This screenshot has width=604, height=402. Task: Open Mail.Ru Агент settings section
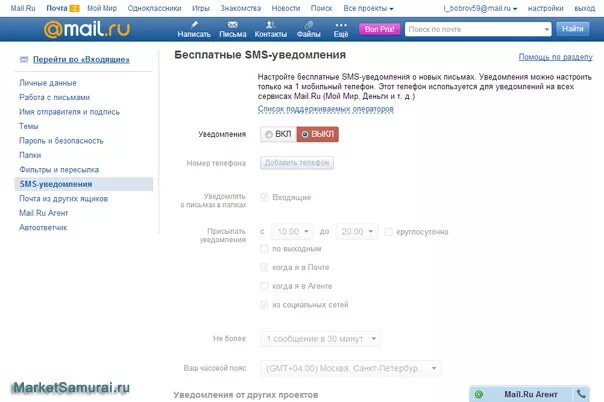pyautogui.click(x=44, y=213)
